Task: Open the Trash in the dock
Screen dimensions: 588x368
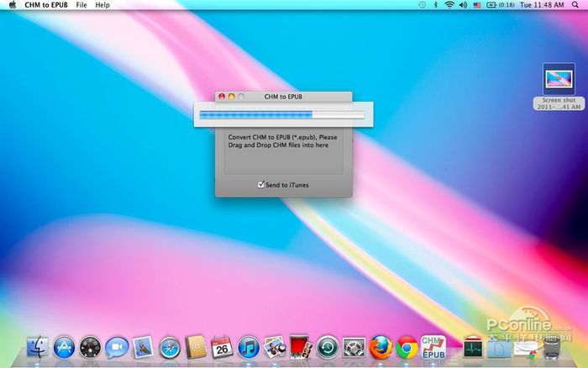Action: (x=552, y=347)
